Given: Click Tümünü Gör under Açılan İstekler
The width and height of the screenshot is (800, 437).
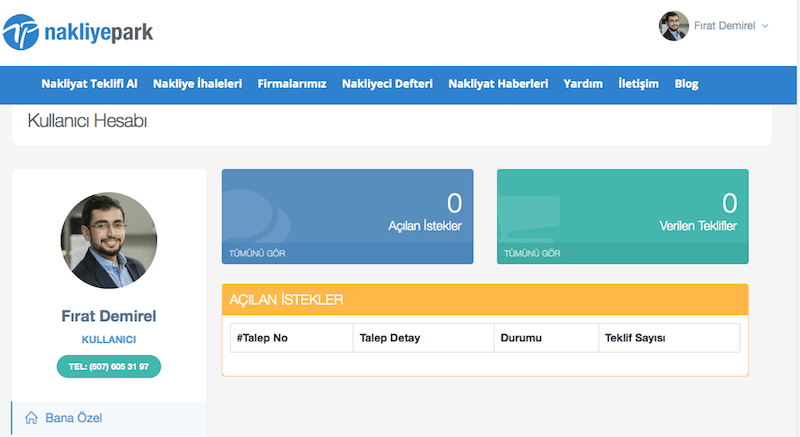Looking at the screenshot, I should coord(255,253).
